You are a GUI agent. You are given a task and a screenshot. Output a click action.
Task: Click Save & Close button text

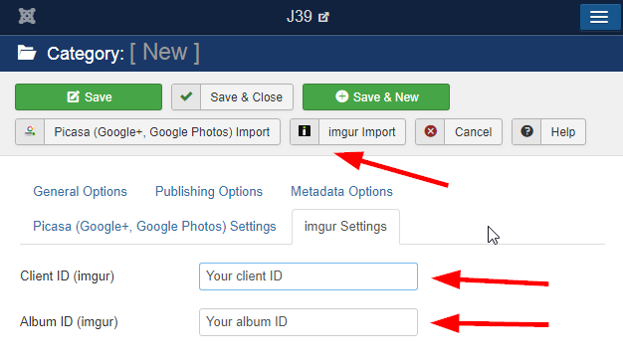point(247,96)
